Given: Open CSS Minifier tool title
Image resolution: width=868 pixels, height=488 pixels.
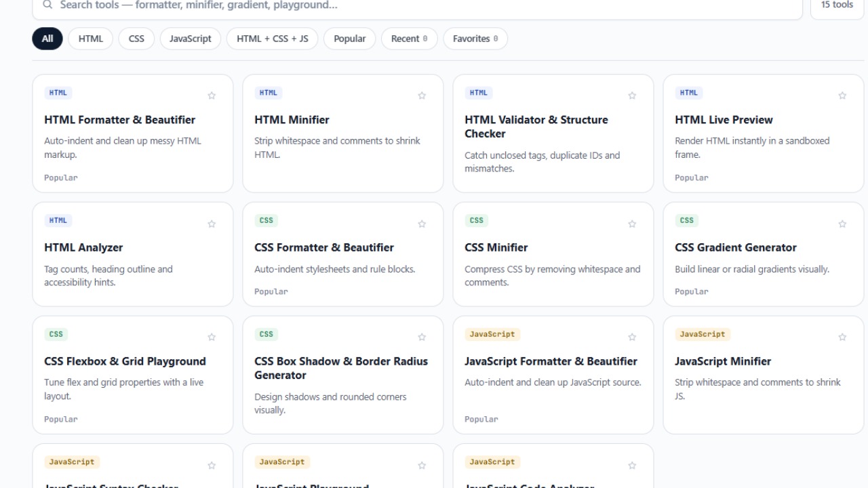Looking at the screenshot, I should coord(496,248).
